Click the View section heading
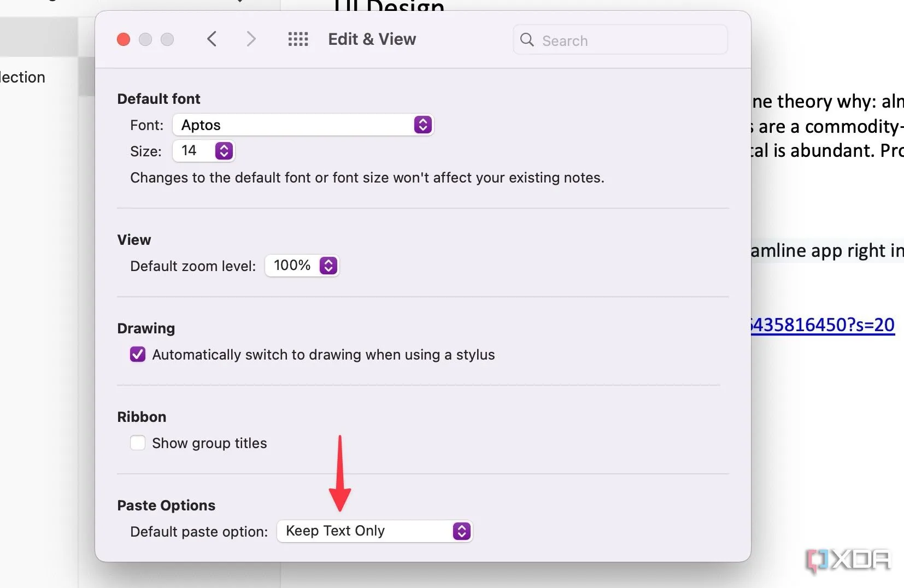 tap(134, 240)
